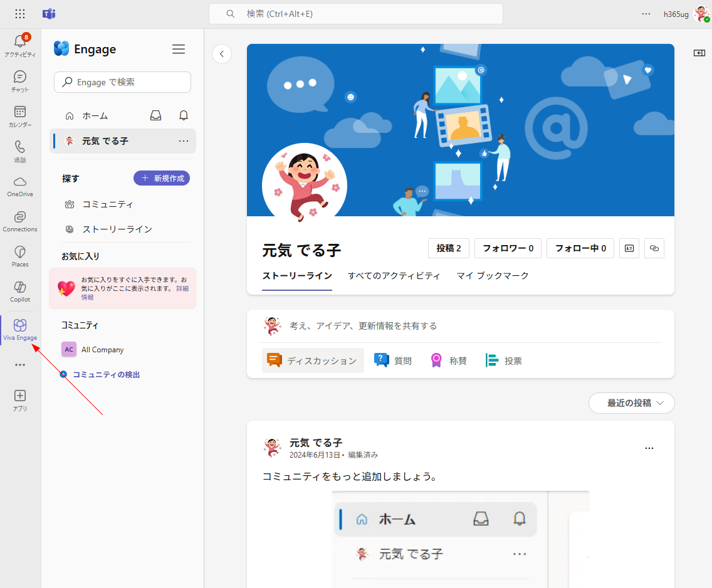Select the 投票 post type

click(x=503, y=360)
